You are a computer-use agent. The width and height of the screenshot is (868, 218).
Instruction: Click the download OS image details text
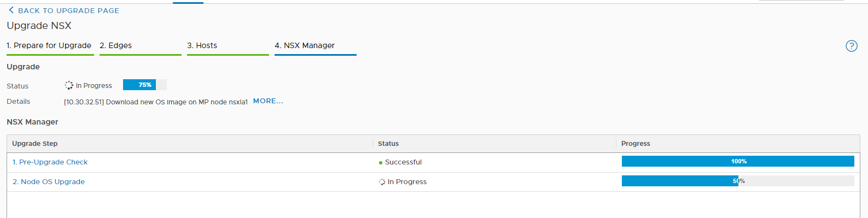(x=156, y=102)
